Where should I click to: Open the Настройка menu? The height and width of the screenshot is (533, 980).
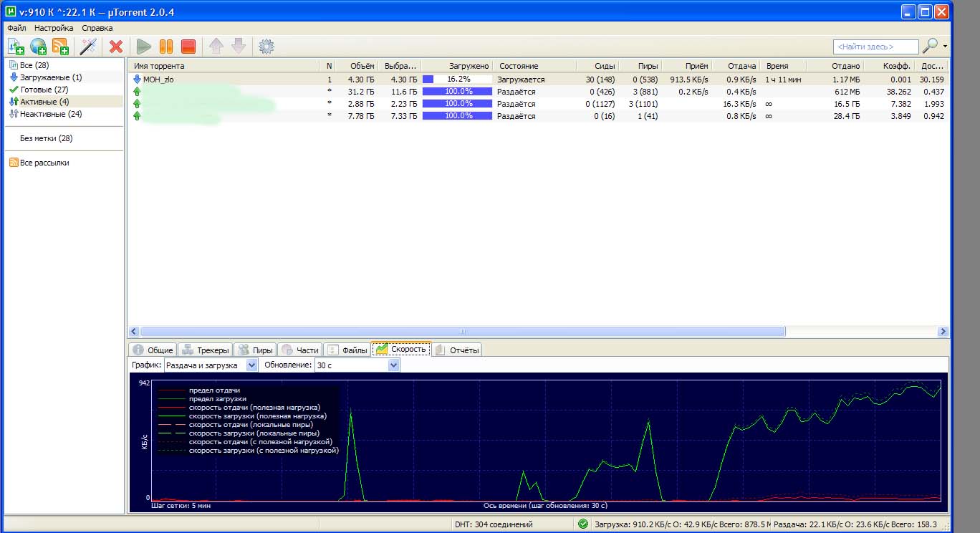[54, 28]
